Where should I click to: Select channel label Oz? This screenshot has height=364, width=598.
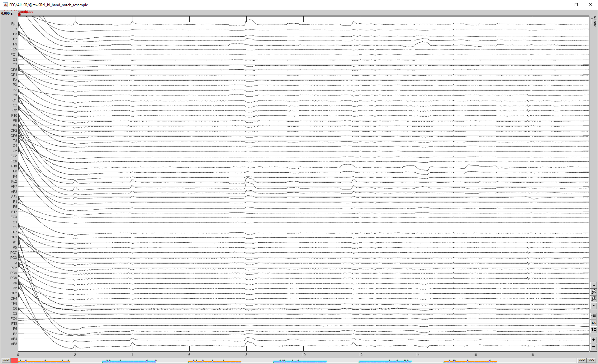[x=15, y=105]
